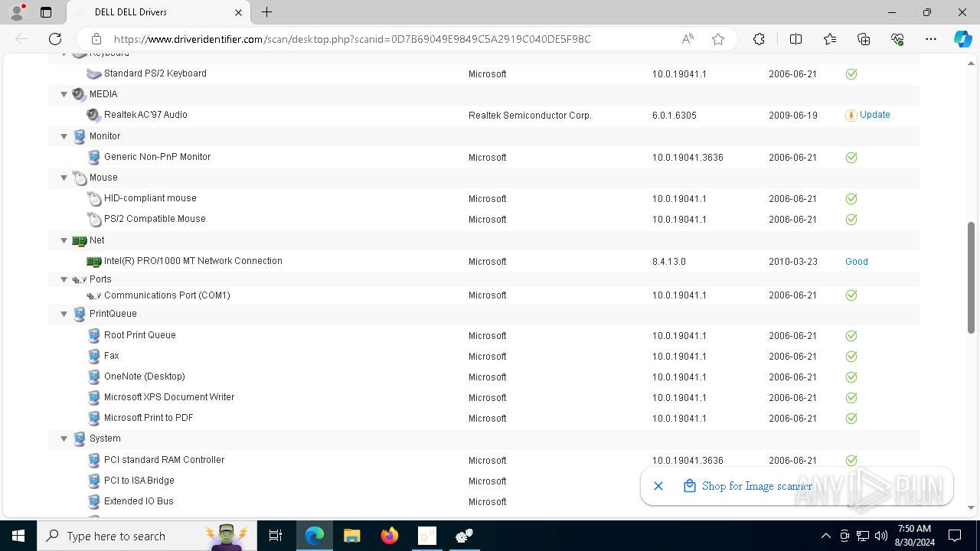Click the Microsoft XPS Document Writer icon
980x551 pixels.
pos(94,397)
